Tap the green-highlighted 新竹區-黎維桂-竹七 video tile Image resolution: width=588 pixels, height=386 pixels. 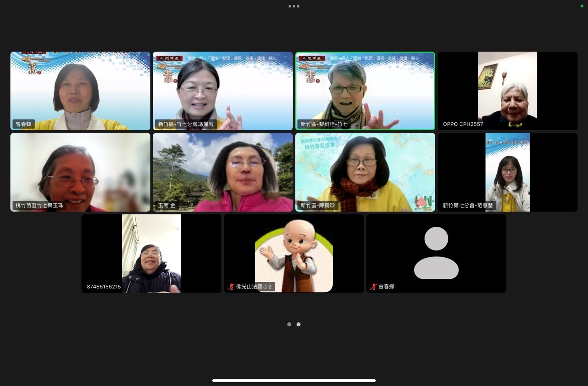coord(365,91)
